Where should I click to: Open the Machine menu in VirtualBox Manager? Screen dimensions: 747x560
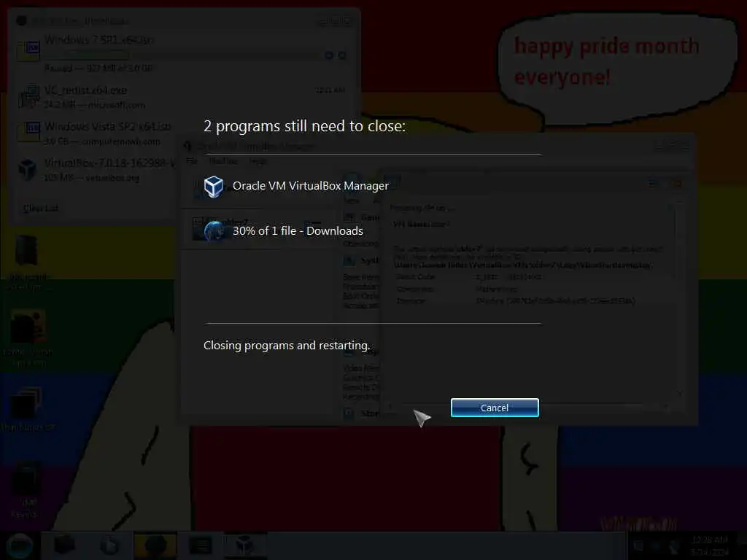[223, 161]
